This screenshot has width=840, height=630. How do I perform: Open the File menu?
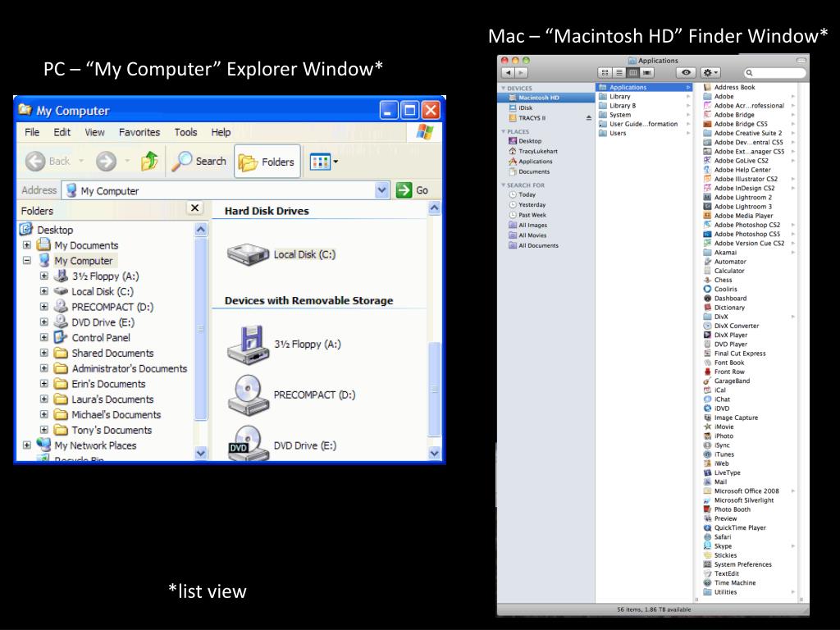coord(32,132)
